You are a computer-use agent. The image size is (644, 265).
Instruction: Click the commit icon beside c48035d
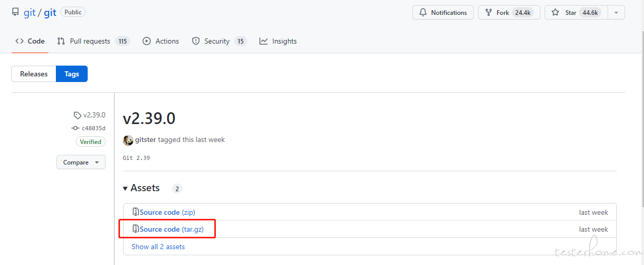point(75,129)
